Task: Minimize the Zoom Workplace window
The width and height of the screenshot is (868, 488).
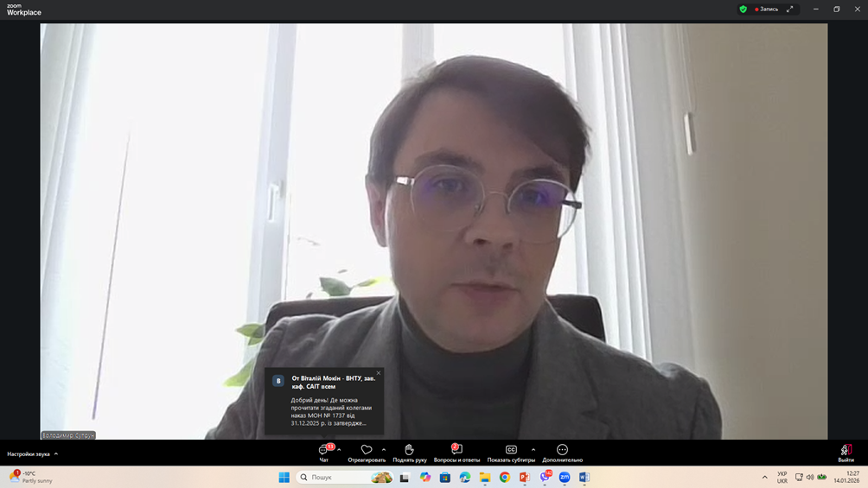Action: tap(816, 9)
